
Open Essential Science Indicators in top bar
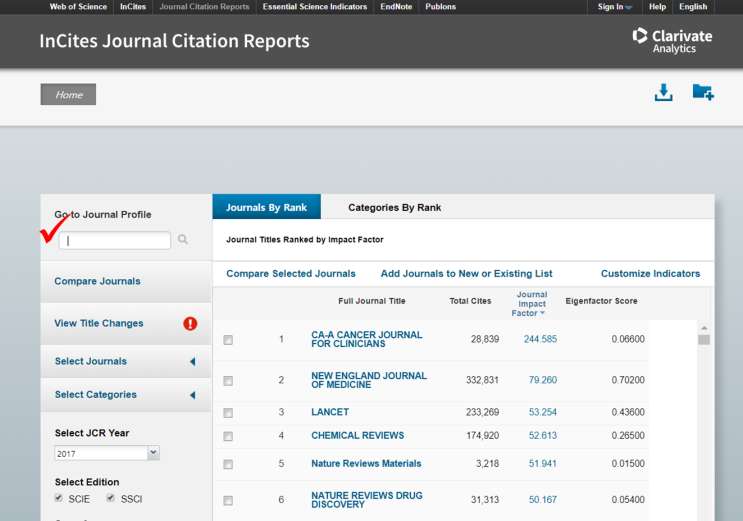(x=315, y=7)
